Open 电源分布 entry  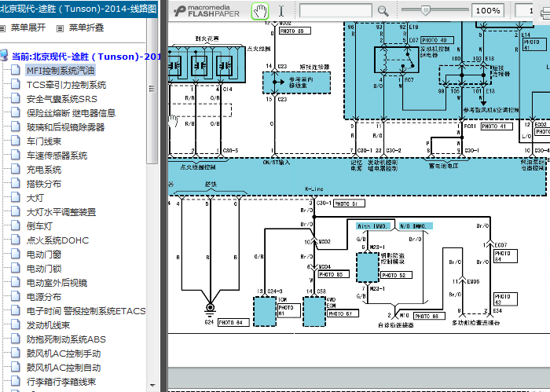pos(44,297)
